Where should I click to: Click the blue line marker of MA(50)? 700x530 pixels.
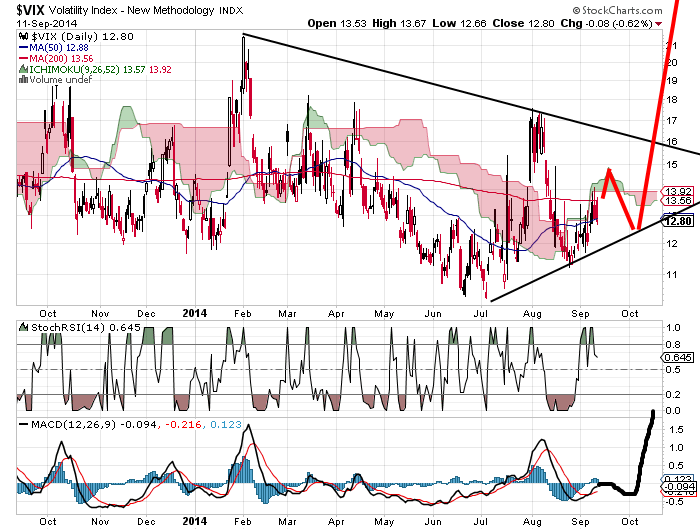coord(24,47)
